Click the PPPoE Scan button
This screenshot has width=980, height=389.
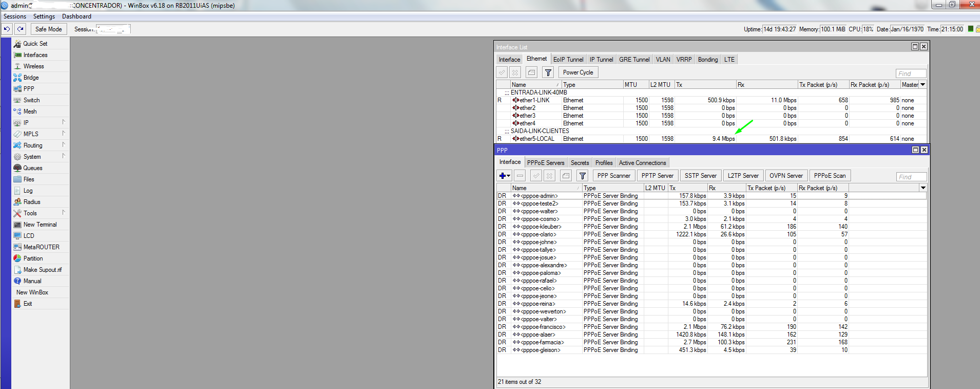point(830,176)
